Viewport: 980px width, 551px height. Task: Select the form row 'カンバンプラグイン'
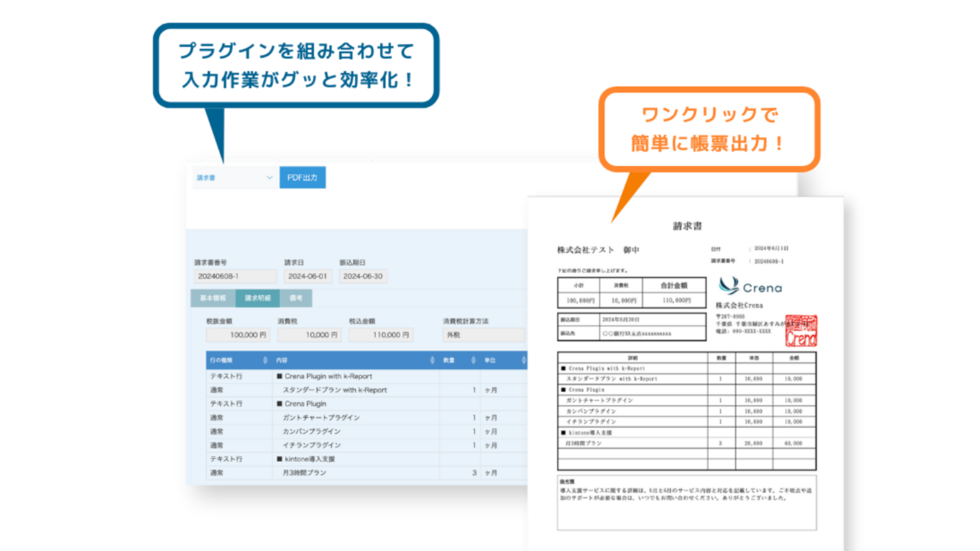(x=366, y=431)
